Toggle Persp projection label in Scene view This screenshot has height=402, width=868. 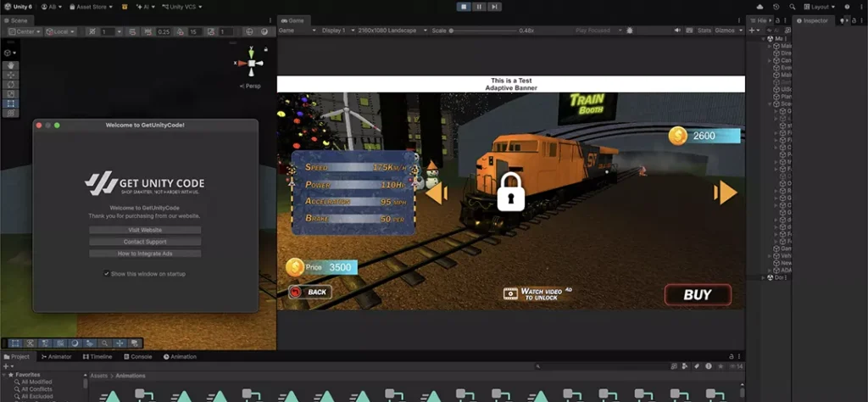[250, 86]
